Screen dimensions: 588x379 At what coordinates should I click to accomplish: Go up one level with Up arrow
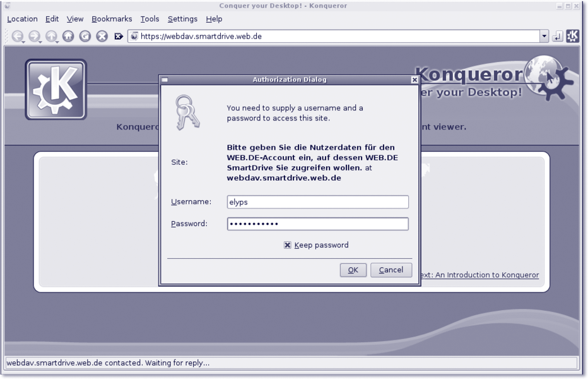51,37
